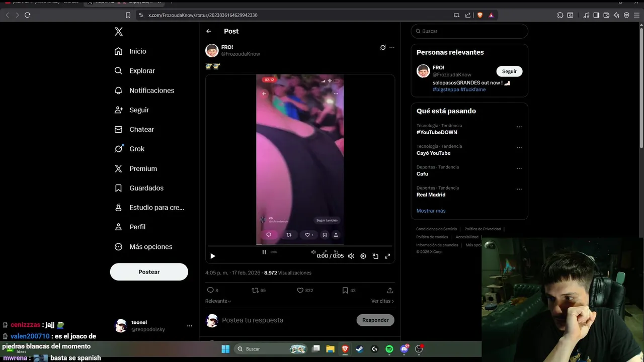This screenshot has height=362, width=644.
Task: Click the browser bookmark icon
Action: [128, 15]
